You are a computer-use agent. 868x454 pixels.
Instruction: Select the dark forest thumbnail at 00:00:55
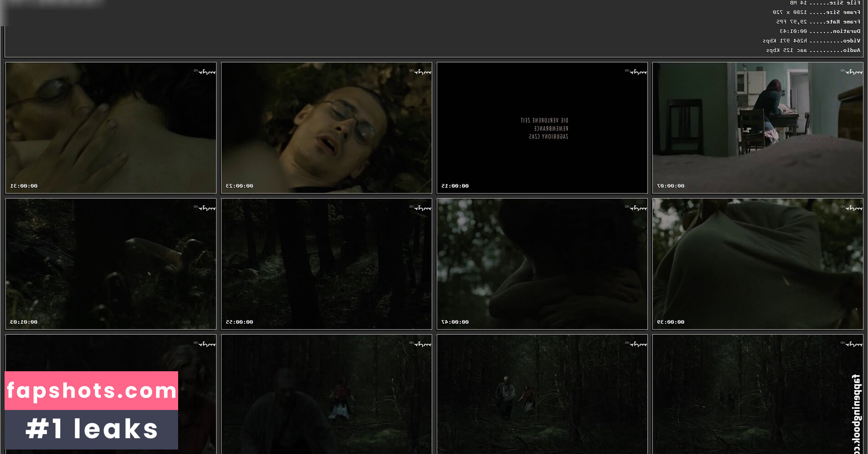[x=326, y=264]
